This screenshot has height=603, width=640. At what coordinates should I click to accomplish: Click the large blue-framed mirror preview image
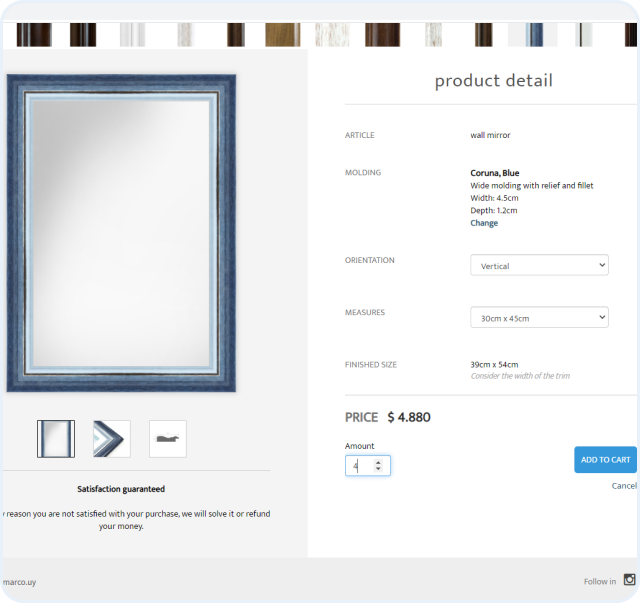(x=121, y=233)
